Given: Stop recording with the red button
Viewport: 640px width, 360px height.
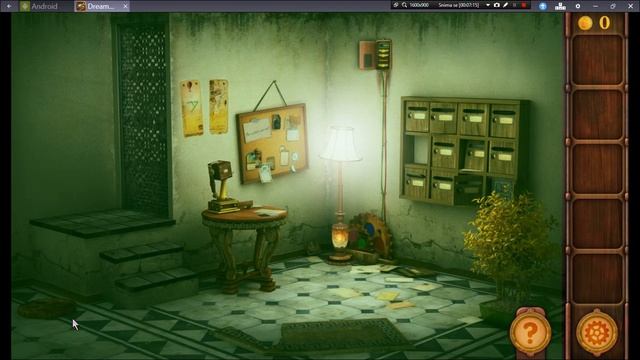Looking at the screenshot, I should tap(524, 5).
